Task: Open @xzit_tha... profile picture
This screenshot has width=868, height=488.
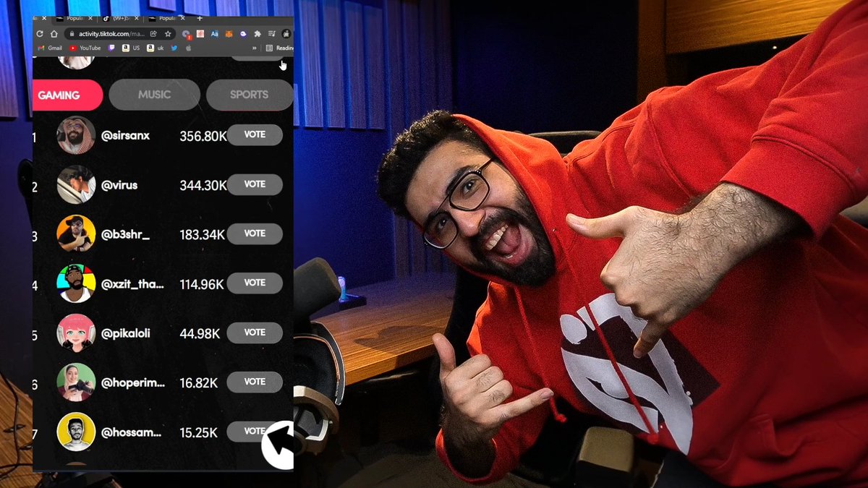Action: coord(76,283)
